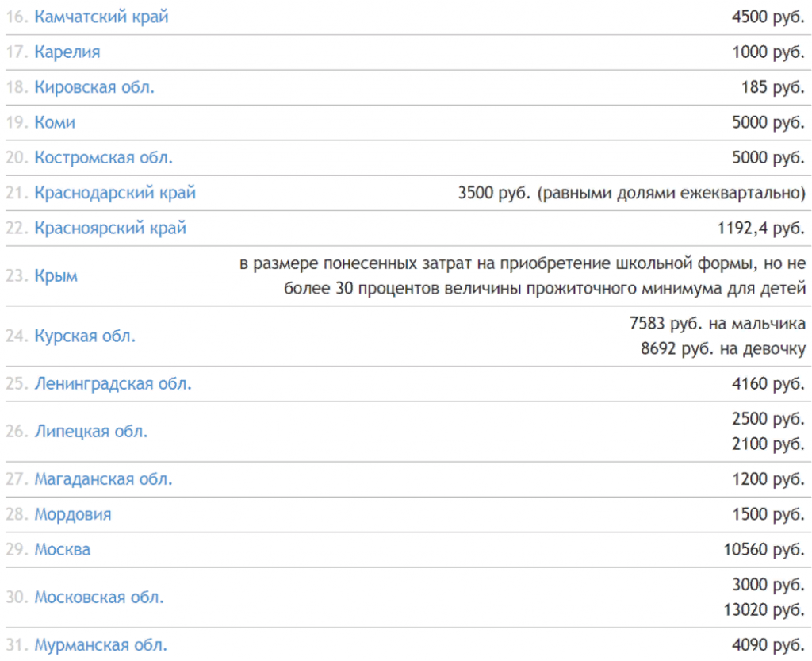The height and width of the screenshot is (661, 812).
Task: Go to Магаданская обл. link
Action: coord(103,479)
